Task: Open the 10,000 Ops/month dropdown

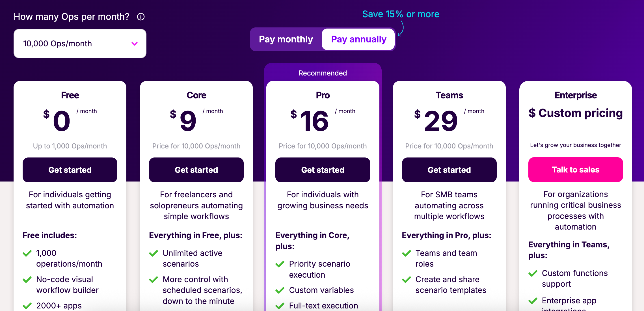Action: (80, 44)
